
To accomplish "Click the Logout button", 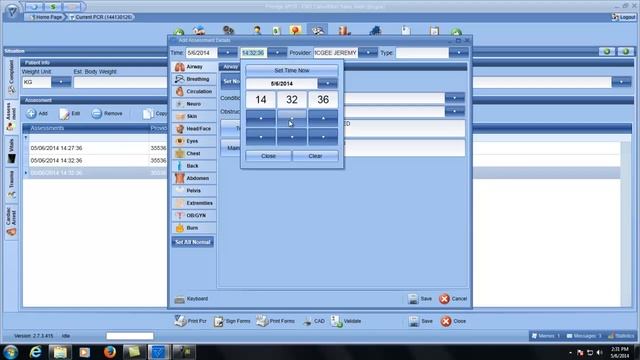I will [623, 17].
